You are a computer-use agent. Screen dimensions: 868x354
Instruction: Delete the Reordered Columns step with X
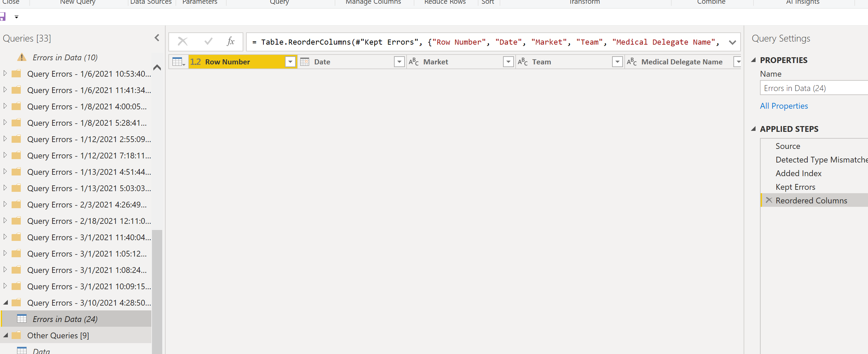pos(769,200)
